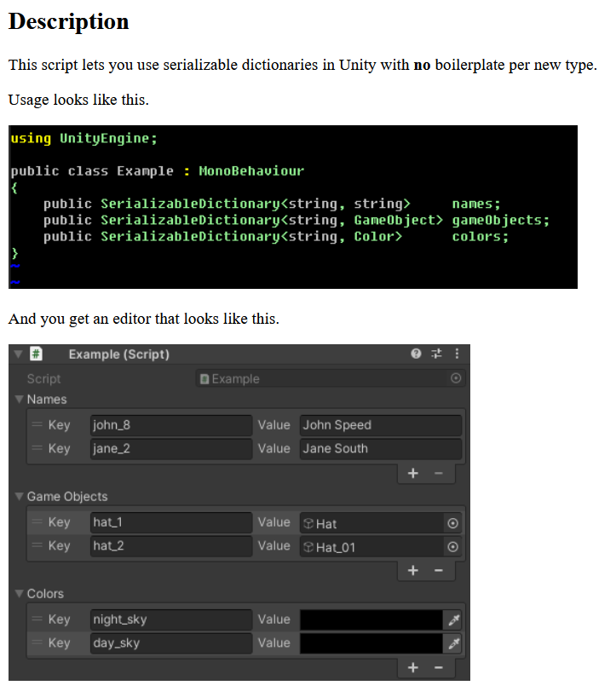Collapse the Example (Script) component

tap(19, 354)
